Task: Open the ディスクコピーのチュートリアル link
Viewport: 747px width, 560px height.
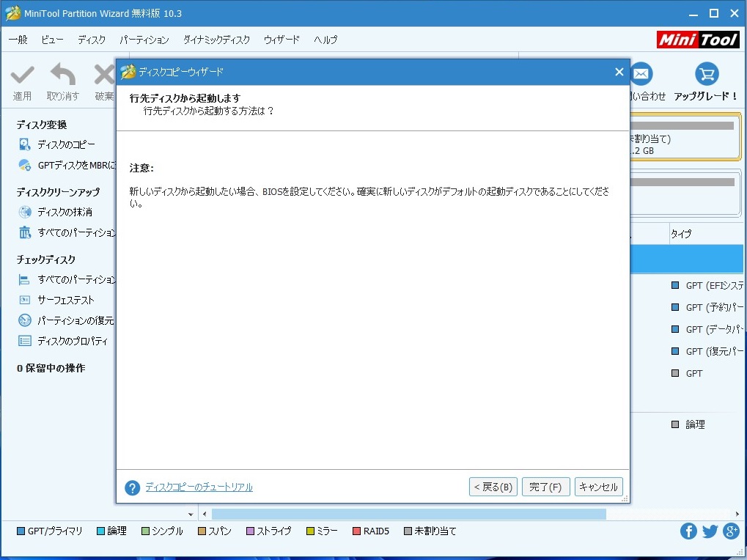Action: coord(199,487)
